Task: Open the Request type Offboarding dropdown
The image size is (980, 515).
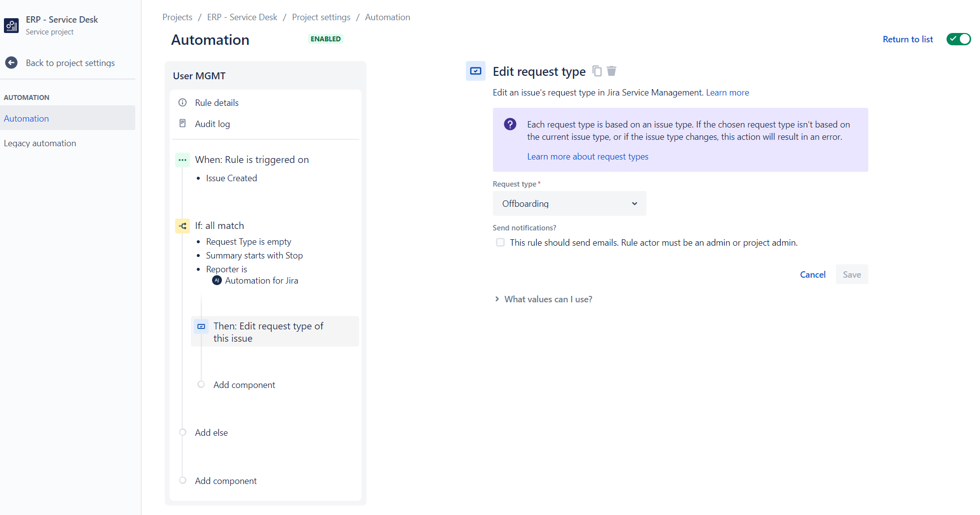Action: [x=569, y=203]
